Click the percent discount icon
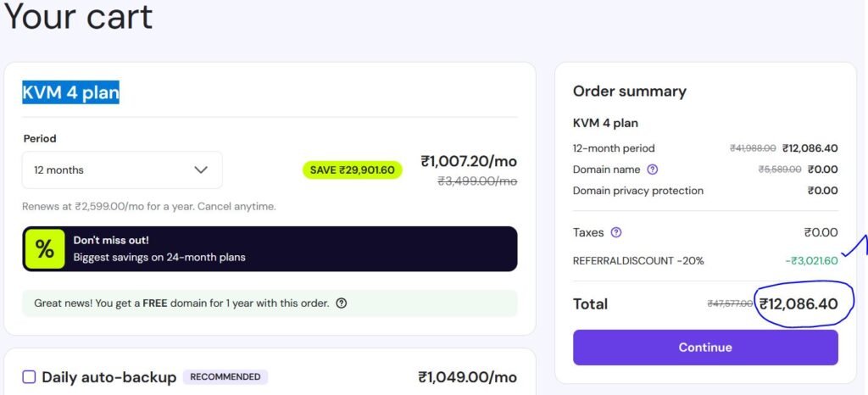 [44, 249]
